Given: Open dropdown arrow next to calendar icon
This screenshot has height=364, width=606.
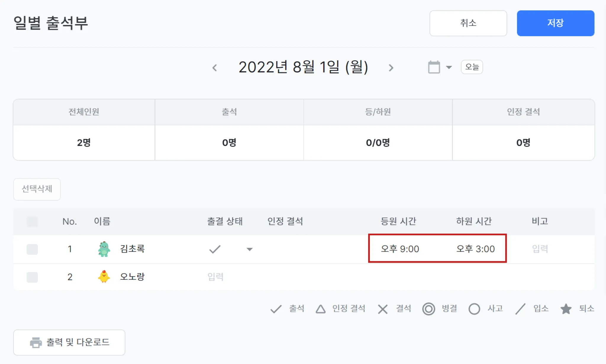Looking at the screenshot, I should point(449,67).
